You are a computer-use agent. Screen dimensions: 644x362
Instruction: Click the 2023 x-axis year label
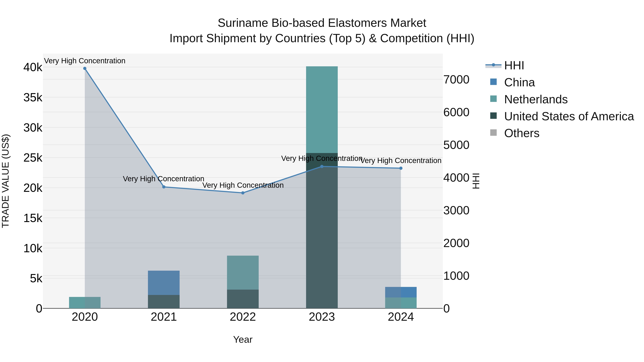click(x=322, y=317)
